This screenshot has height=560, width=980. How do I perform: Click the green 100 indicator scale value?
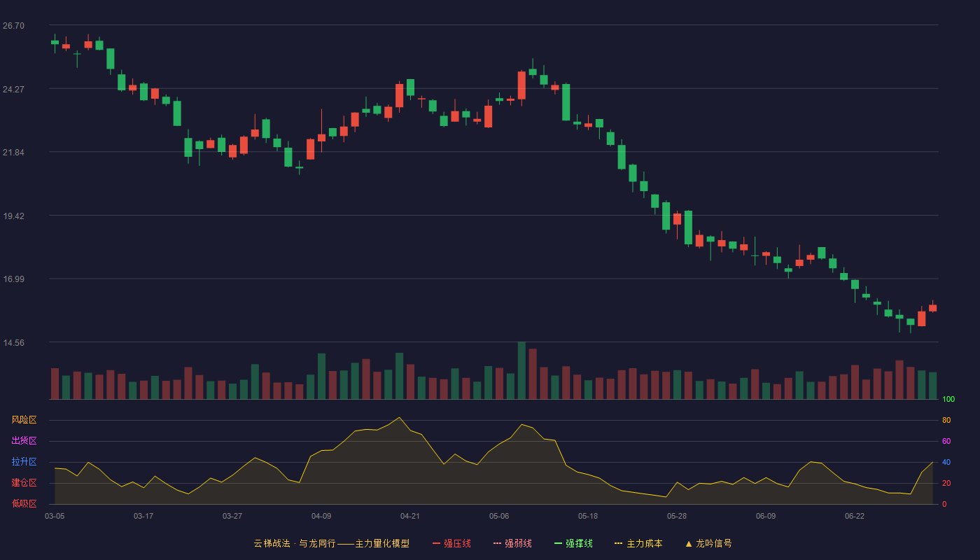click(948, 400)
